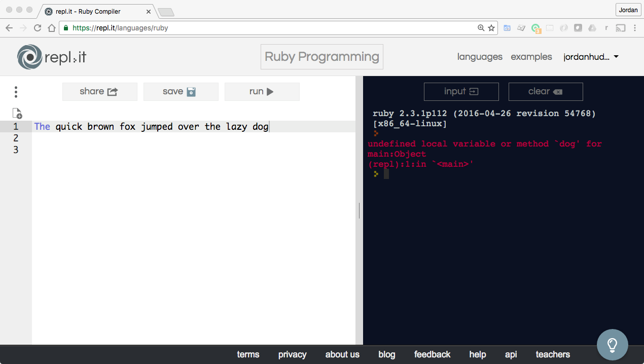This screenshot has height=364, width=644.
Task: Click the Google Drive extension icon
Action: [592, 28]
